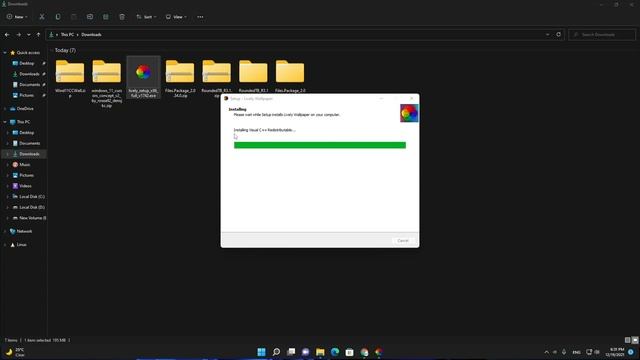
Task: Go forward with the Forward arrow
Action: (18, 35)
